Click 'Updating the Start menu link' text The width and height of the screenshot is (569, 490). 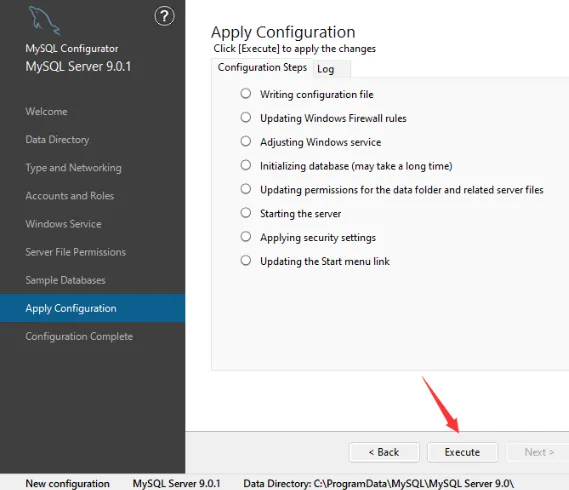click(325, 261)
